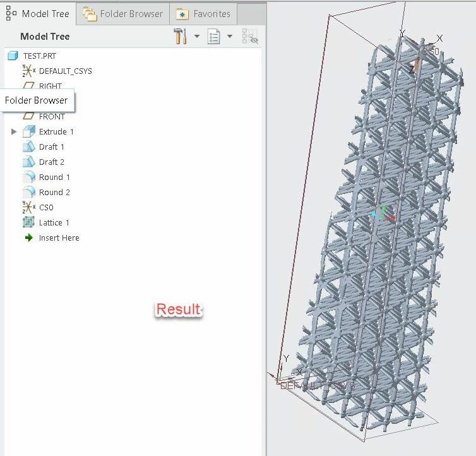This screenshot has height=456, width=476.
Task: Select the FRONT datum plane
Action: tap(52, 117)
